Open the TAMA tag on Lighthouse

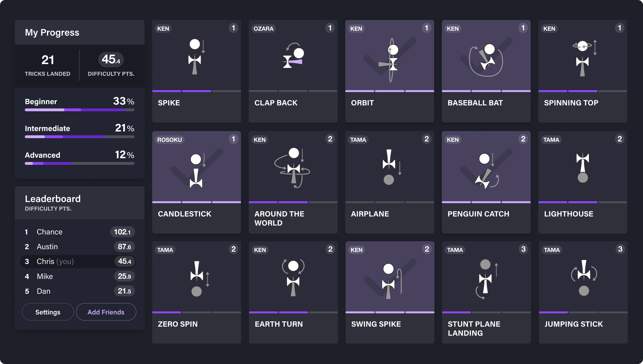click(551, 140)
